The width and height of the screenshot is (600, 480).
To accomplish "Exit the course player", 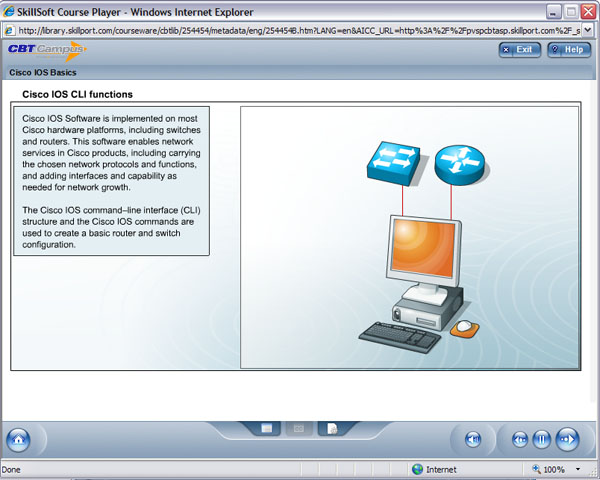I will point(520,50).
